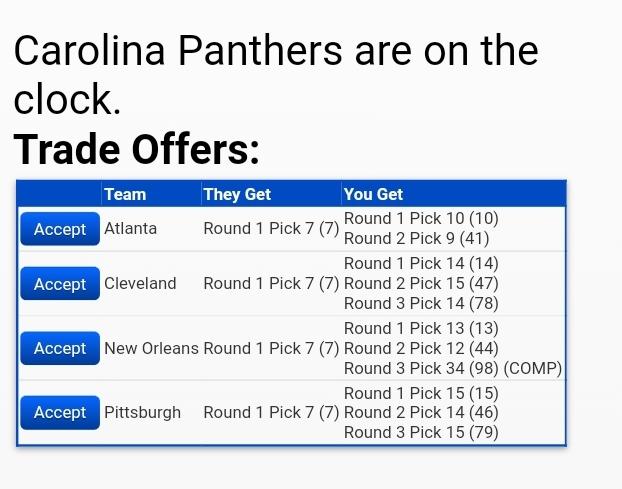
Task: Click the They Get column header
Action: click(237, 194)
